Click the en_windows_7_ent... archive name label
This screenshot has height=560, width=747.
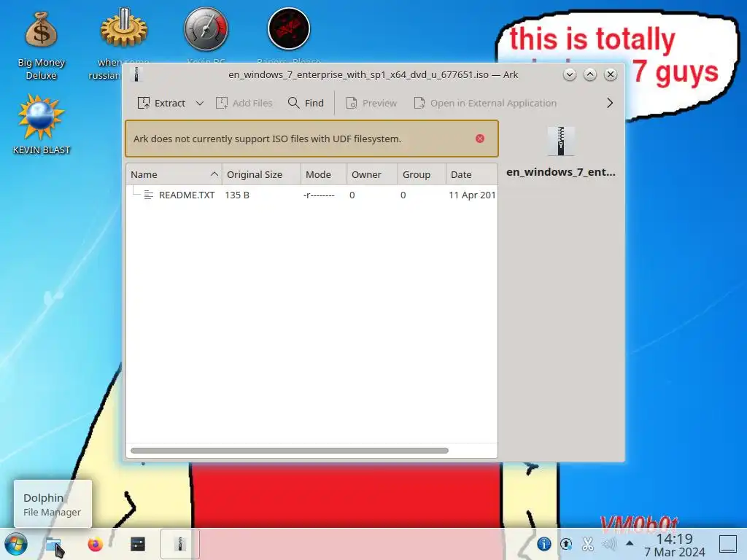coord(561,172)
